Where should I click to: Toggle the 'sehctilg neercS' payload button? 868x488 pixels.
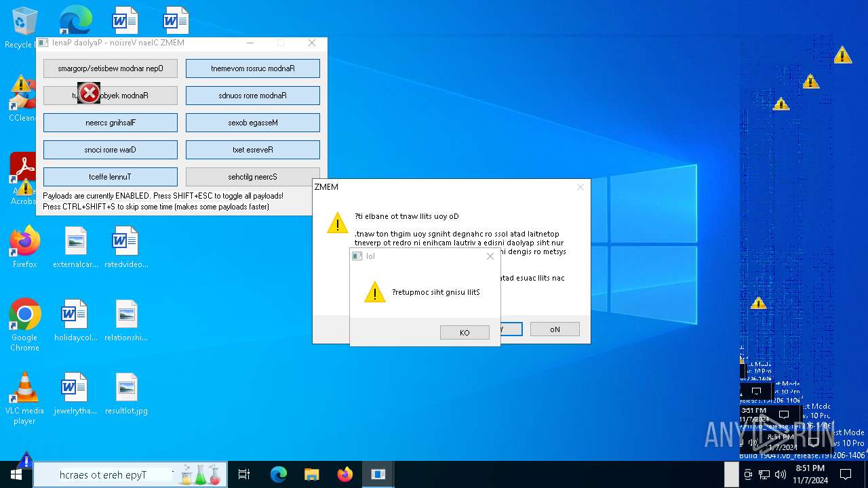click(253, 177)
